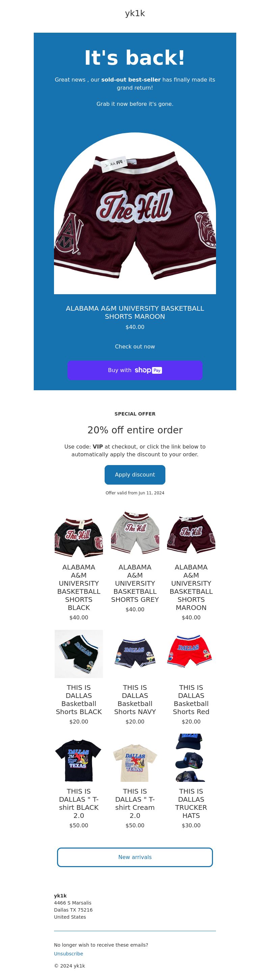Open the yk1k store header logo

tap(135, 13)
